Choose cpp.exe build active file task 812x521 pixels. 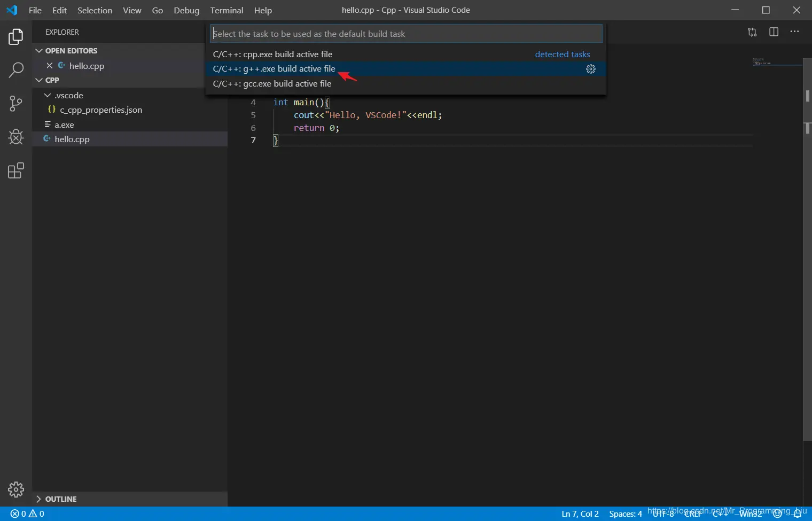(x=406, y=54)
